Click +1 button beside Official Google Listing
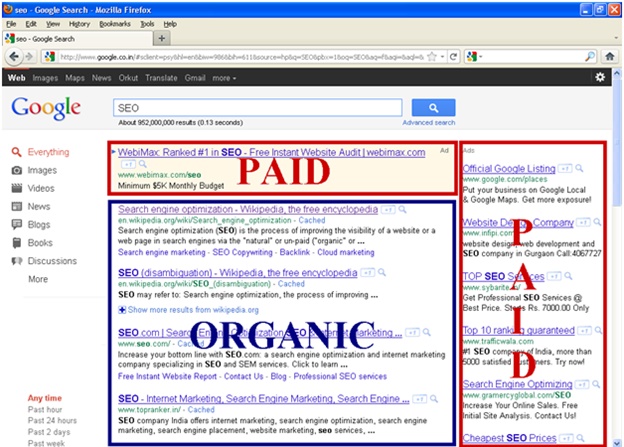624x447 pixels. click(x=565, y=168)
